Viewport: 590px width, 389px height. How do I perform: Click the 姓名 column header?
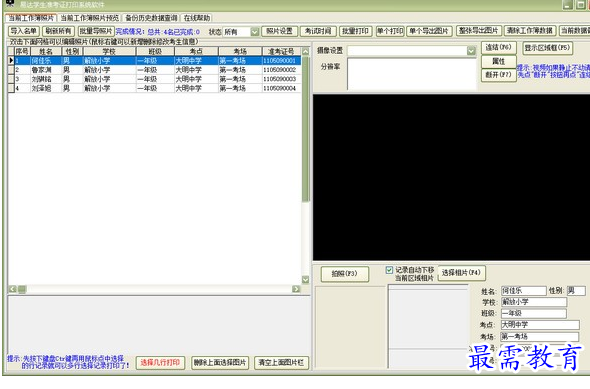click(x=46, y=51)
